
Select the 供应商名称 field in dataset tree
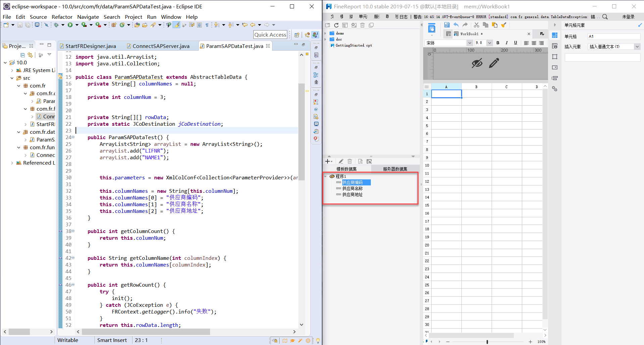[352, 188]
